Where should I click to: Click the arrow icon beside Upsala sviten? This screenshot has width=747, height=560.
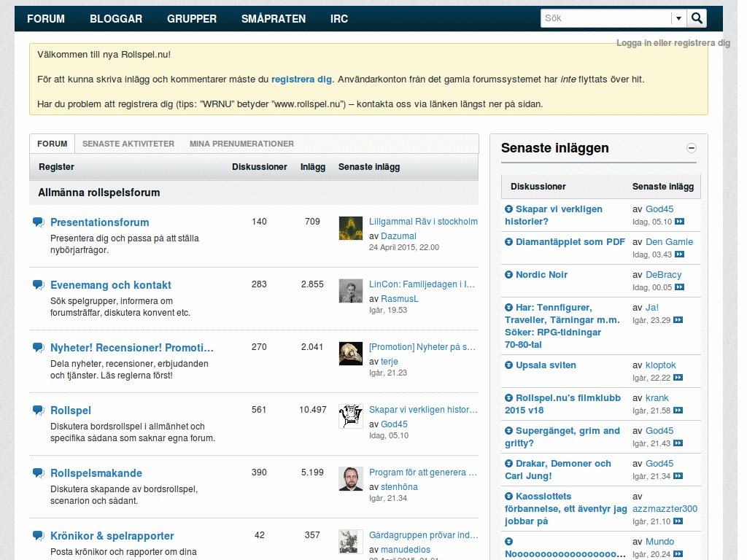click(x=509, y=365)
